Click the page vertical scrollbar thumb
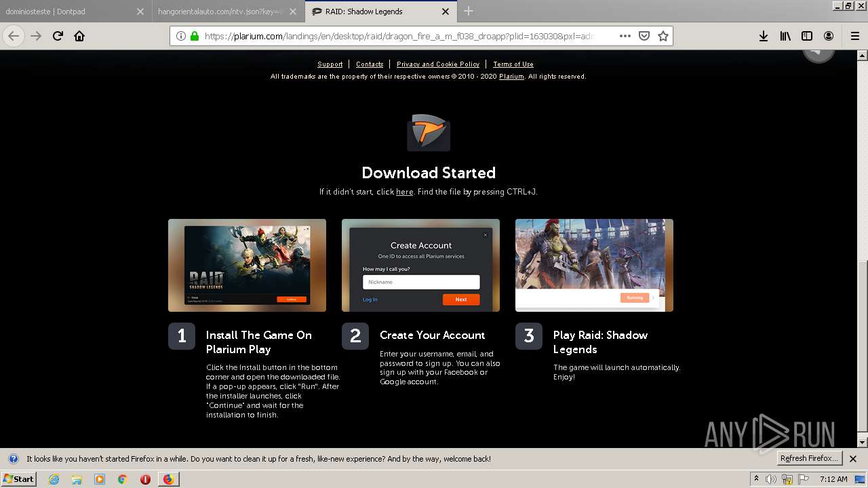The image size is (868, 488). [863, 346]
